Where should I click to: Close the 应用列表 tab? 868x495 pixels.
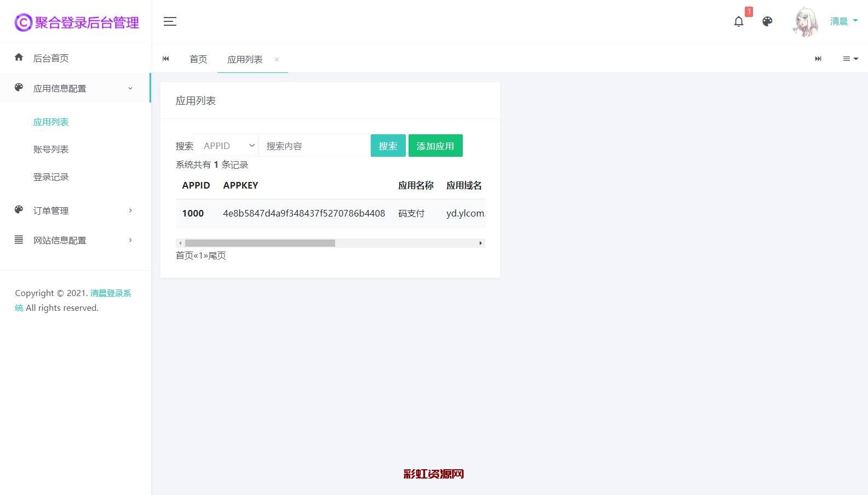click(x=277, y=59)
